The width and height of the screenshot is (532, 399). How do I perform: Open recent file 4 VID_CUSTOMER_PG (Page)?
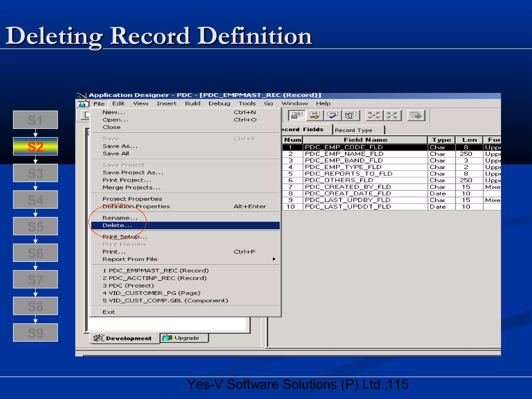coord(185,293)
